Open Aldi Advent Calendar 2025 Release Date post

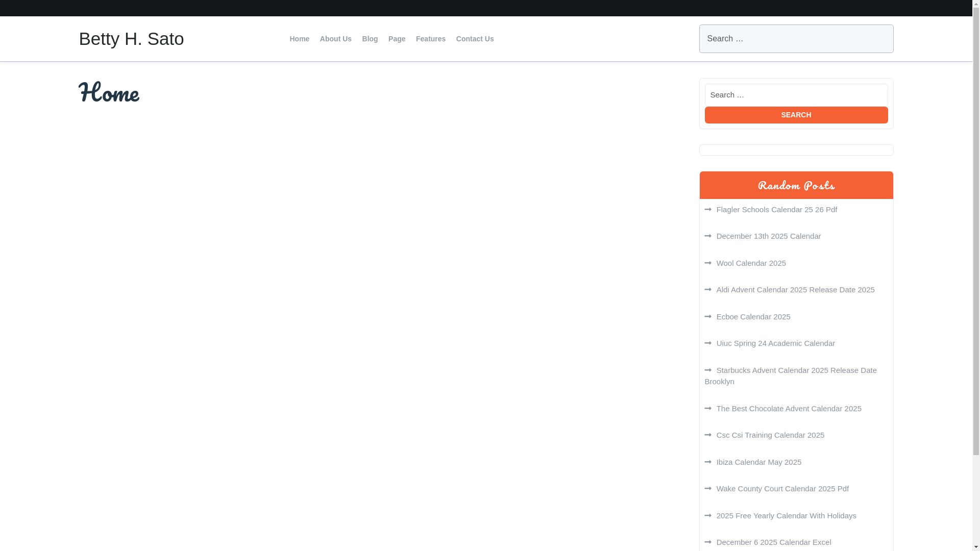click(795, 290)
